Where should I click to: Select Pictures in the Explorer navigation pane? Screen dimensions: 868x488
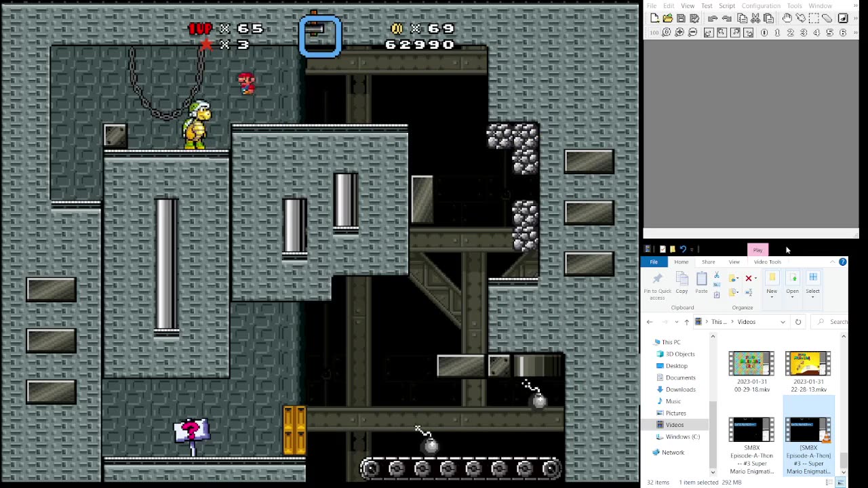tap(675, 413)
